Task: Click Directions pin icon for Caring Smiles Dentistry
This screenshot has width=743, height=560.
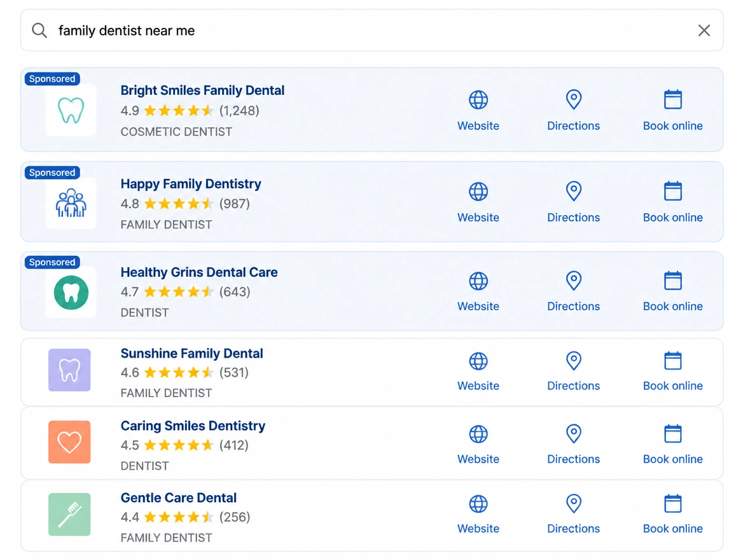Action: [x=573, y=433]
